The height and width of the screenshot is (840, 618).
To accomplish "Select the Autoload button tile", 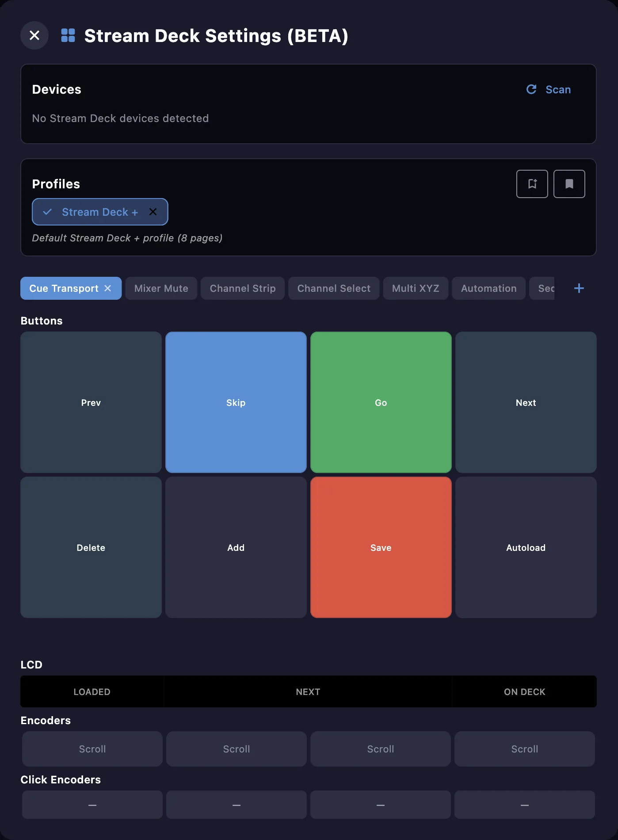I will [x=526, y=547].
